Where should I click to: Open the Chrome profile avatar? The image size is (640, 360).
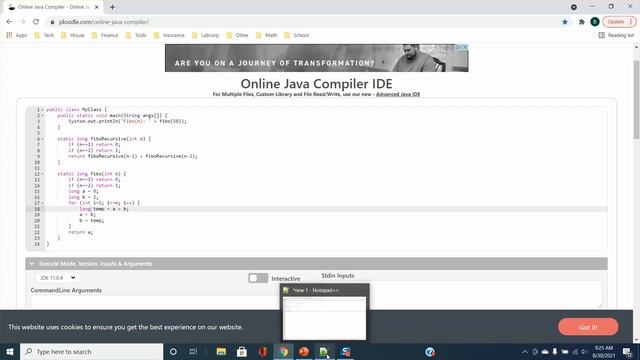(595, 22)
